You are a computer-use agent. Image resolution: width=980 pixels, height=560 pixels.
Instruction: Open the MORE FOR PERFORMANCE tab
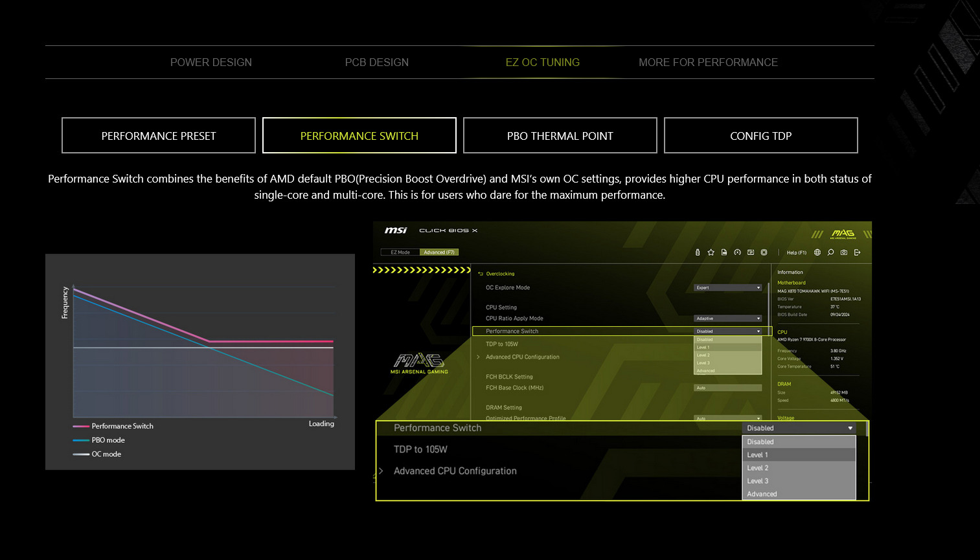(x=709, y=62)
